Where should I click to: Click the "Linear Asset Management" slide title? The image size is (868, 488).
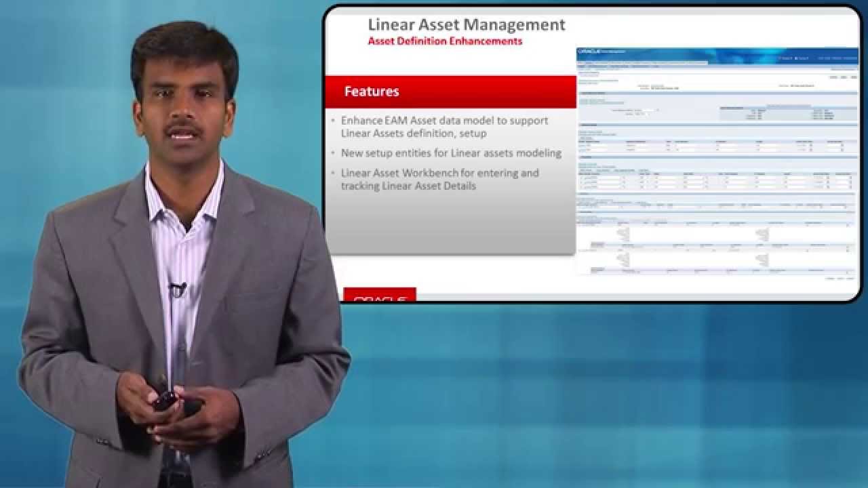point(467,25)
